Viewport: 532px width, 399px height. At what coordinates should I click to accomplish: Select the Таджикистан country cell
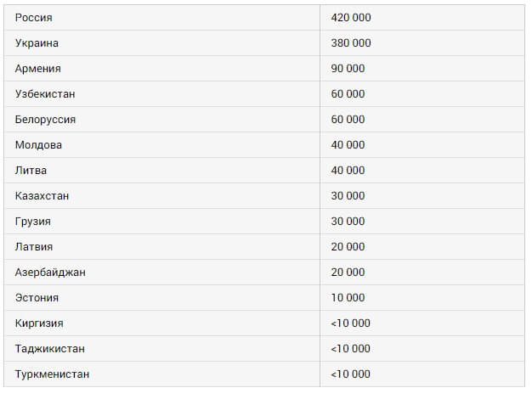coord(50,349)
